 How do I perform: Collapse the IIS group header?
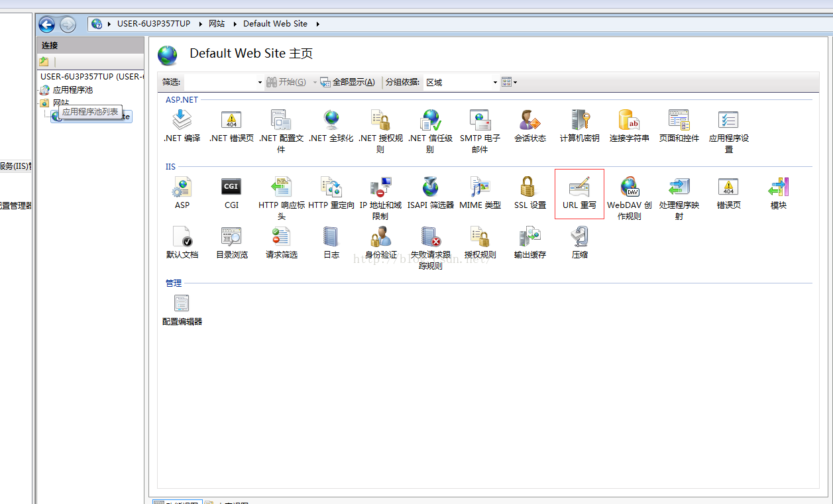tap(170, 166)
